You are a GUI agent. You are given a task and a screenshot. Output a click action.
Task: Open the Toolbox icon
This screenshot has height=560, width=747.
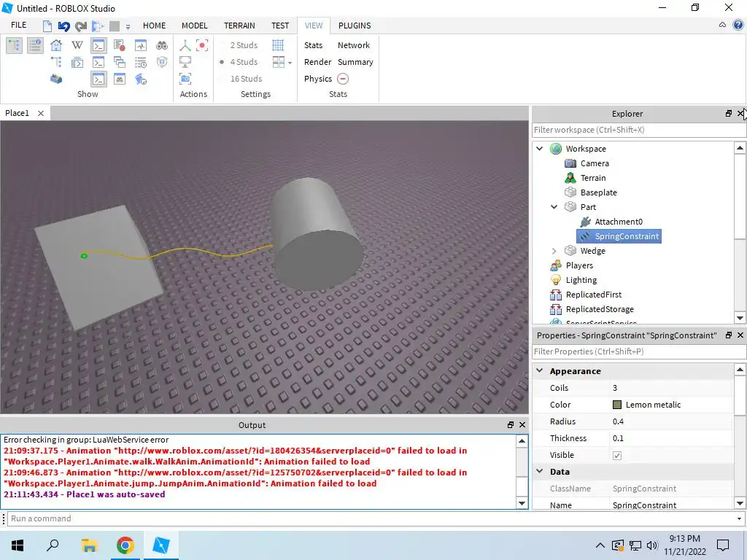56,79
